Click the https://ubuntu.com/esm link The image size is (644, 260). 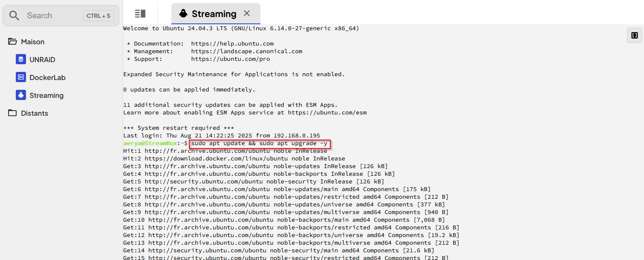(x=327, y=112)
